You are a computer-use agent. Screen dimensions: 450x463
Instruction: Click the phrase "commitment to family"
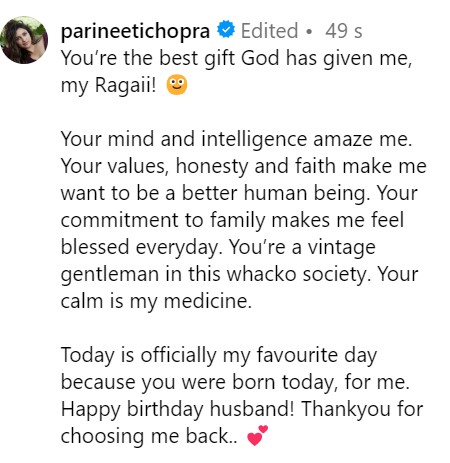pyautogui.click(x=163, y=220)
